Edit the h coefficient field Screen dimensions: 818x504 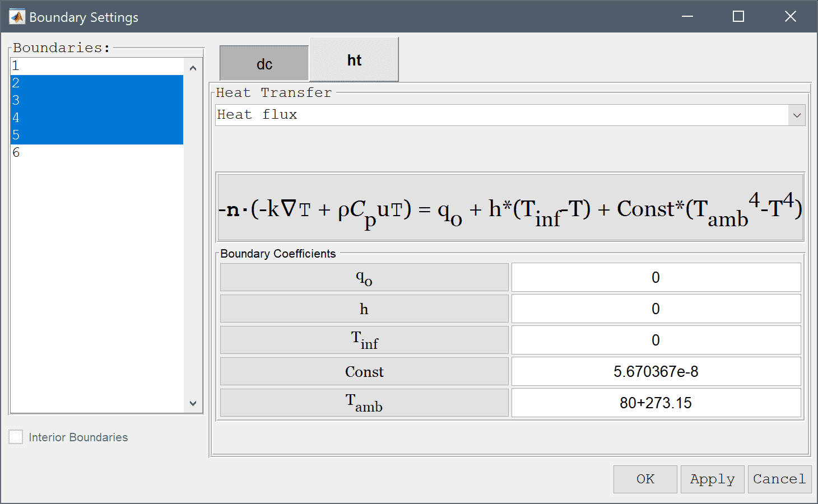point(656,309)
